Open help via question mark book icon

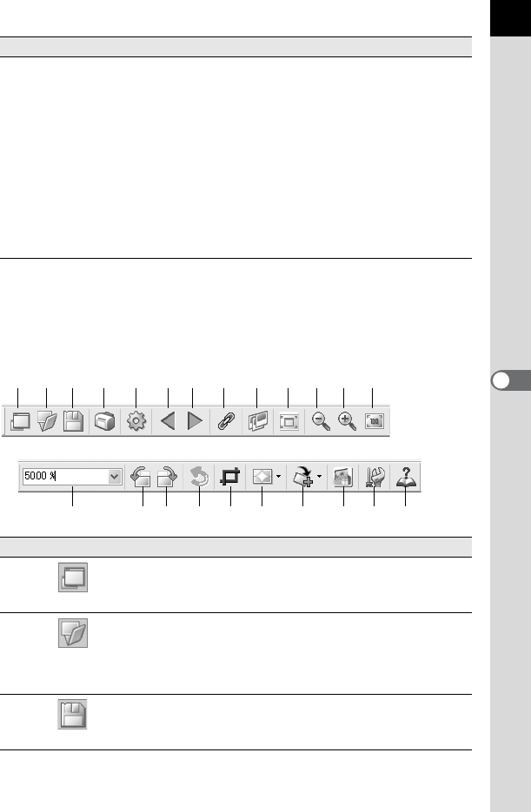click(x=406, y=477)
